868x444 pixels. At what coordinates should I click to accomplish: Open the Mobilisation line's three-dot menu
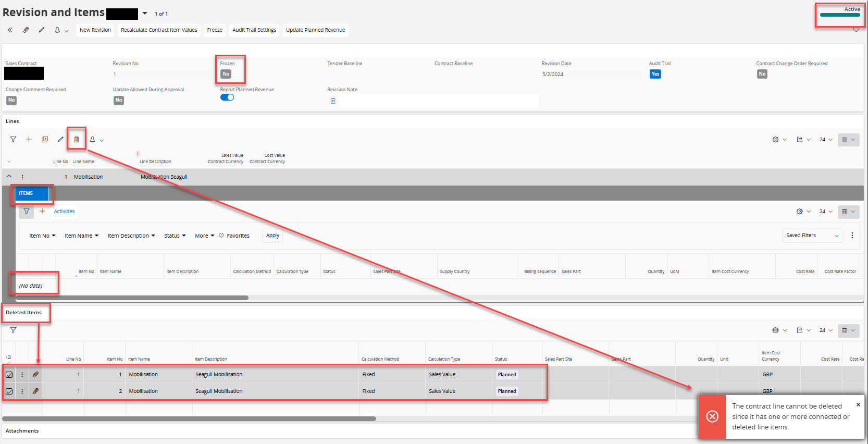(x=22, y=177)
